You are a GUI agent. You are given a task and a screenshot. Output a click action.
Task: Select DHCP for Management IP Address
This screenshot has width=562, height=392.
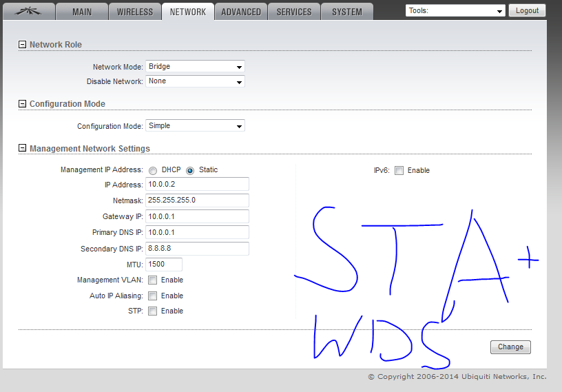coord(153,170)
